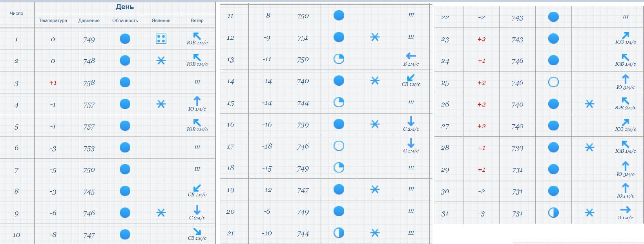Image resolution: width=644 pixels, height=244 pixels.
Task: Select the Явления column header
Action: [x=161, y=20]
